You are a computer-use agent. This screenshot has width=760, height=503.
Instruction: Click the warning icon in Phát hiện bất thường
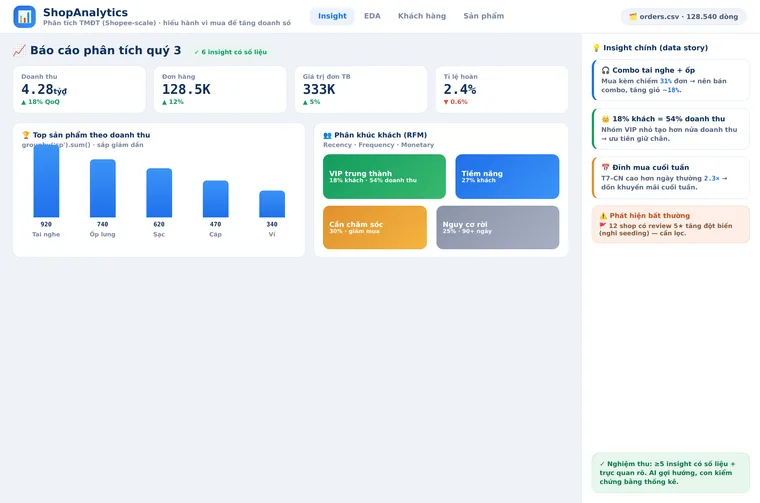pos(603,216)
